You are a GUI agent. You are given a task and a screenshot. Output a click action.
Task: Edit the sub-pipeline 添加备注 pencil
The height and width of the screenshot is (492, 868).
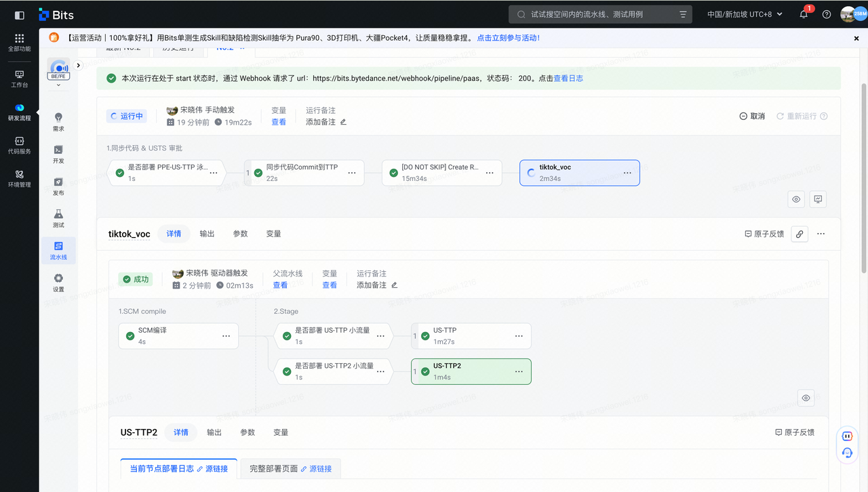394,285
